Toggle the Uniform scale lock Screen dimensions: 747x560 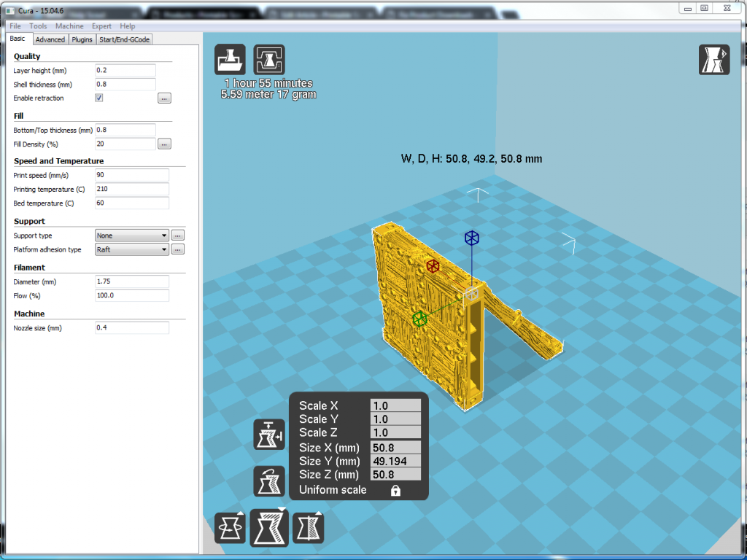[x=395, y=491]
